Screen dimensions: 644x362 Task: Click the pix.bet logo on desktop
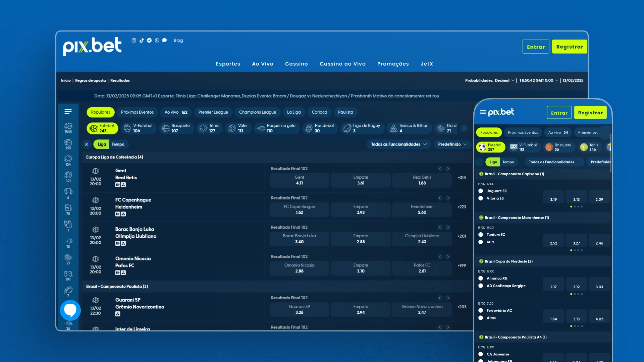tap(92, 46)
